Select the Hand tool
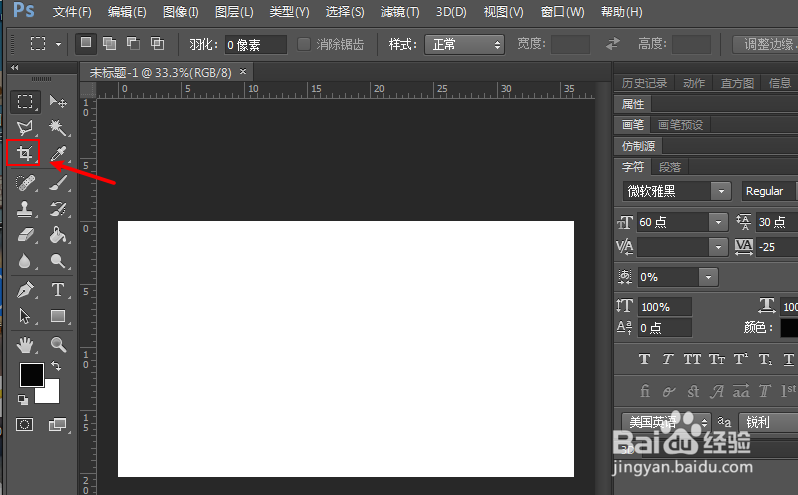Viewport: 798px width, 495px height. tap(24, 345)
